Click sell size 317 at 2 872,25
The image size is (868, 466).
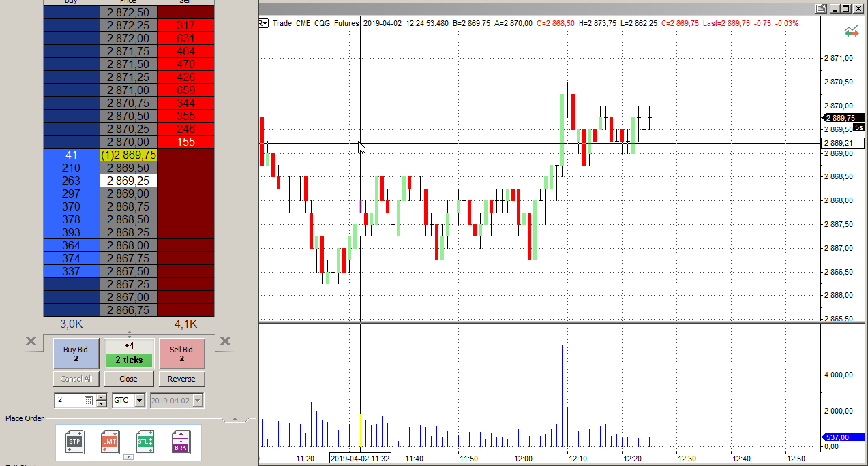click(x=185, y=25)
